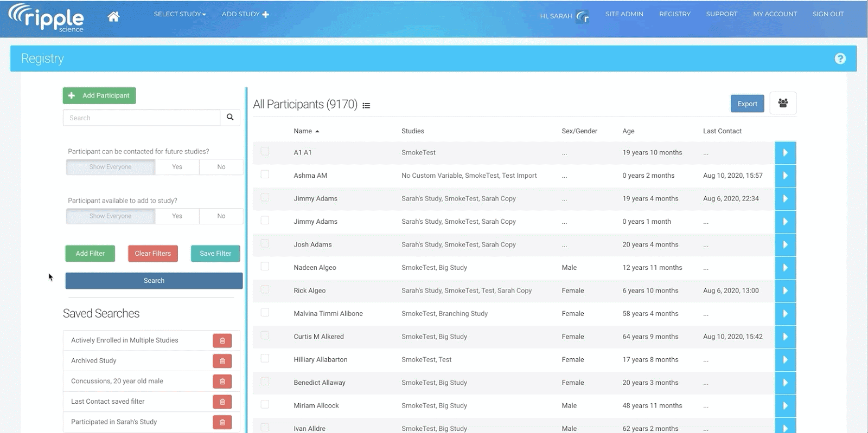Click the Export button

(x=747, y=104)
